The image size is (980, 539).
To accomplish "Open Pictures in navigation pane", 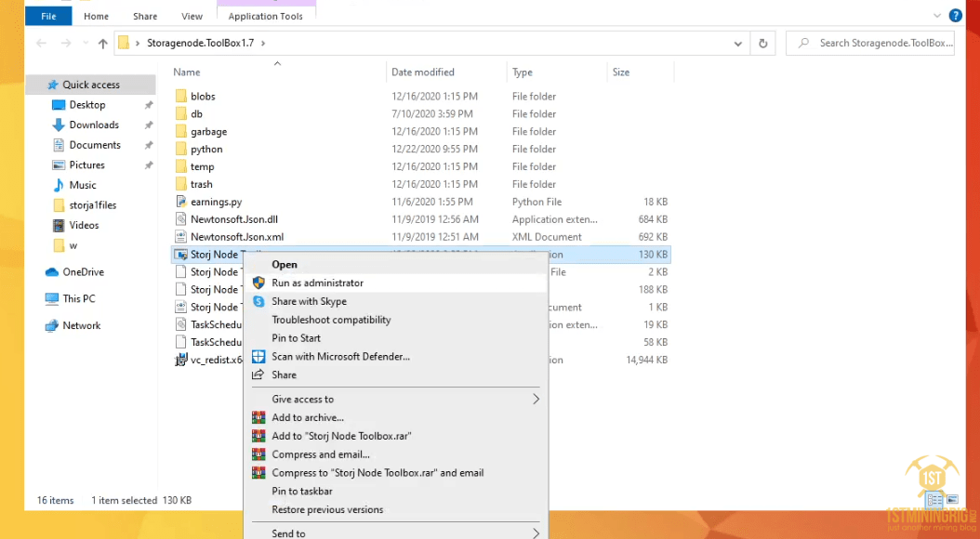I will point(86,164).
